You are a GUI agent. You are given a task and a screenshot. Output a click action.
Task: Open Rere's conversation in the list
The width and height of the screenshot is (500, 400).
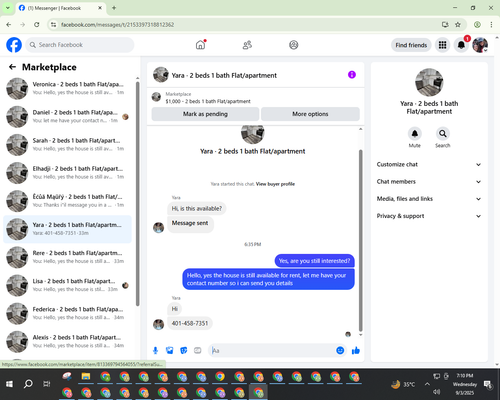67,257
